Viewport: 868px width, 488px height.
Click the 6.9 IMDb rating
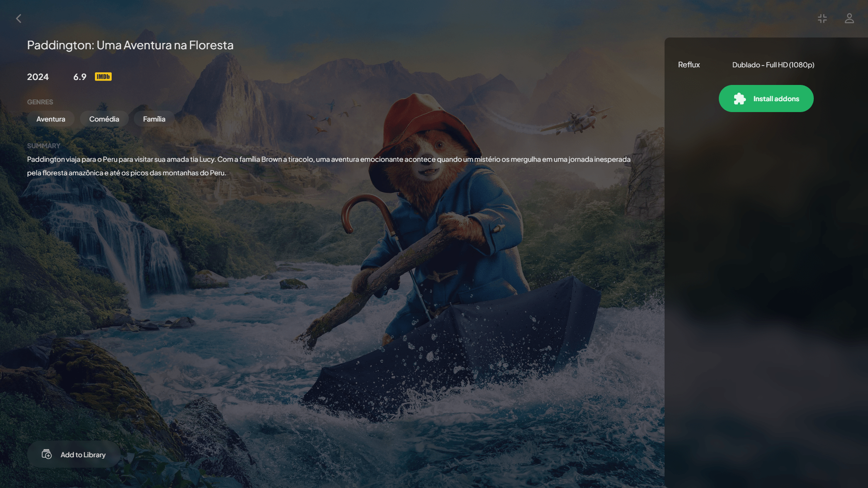[x=80, y=77]
